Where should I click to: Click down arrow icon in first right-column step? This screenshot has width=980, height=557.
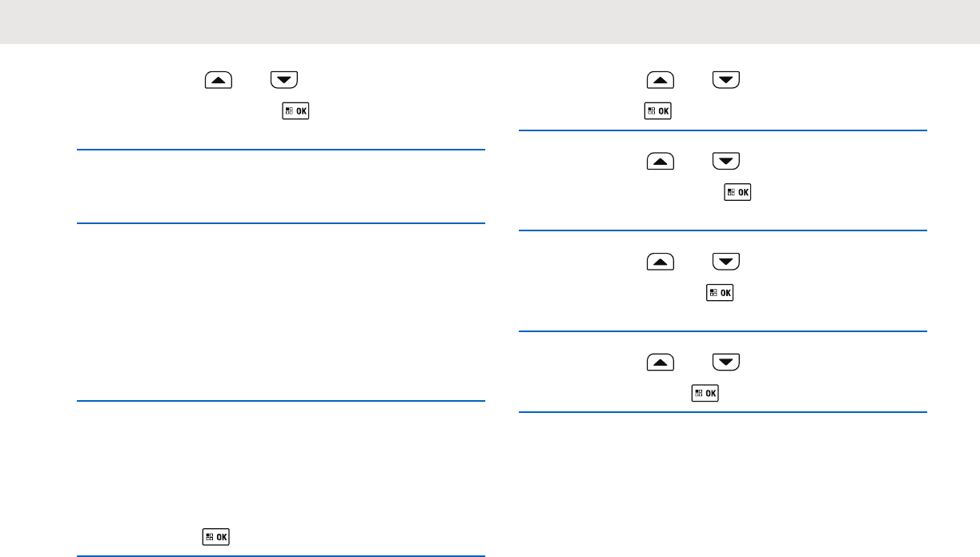(x=726, y=79)
